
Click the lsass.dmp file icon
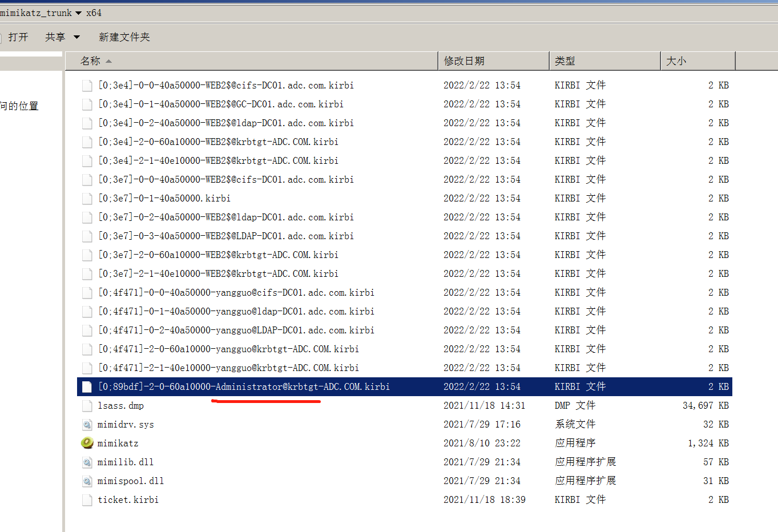(x=87, y=405)
